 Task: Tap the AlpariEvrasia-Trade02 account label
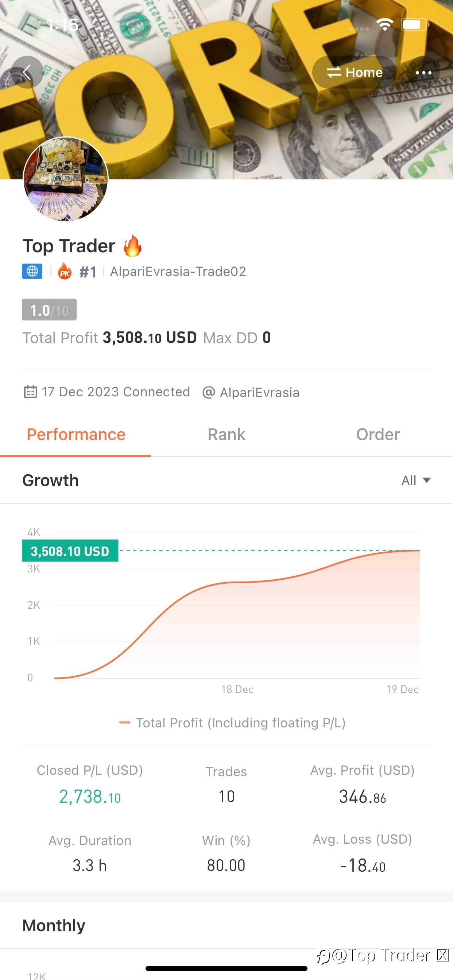(178, 272)
